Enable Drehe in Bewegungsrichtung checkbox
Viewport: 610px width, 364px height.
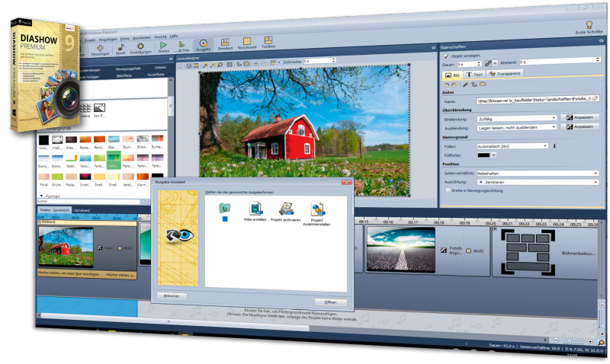pyautogui.click(x=448, y=190)
